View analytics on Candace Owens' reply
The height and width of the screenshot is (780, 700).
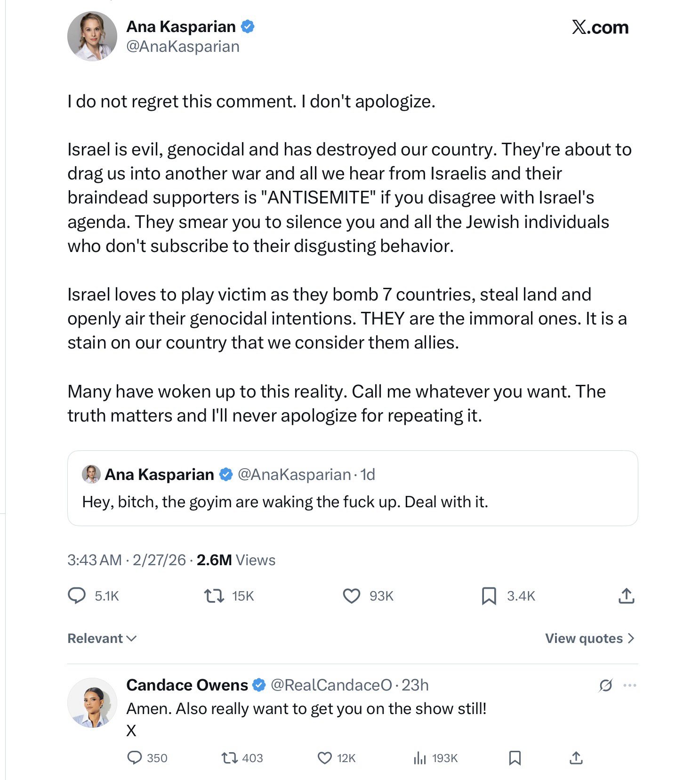click(419, 758)
